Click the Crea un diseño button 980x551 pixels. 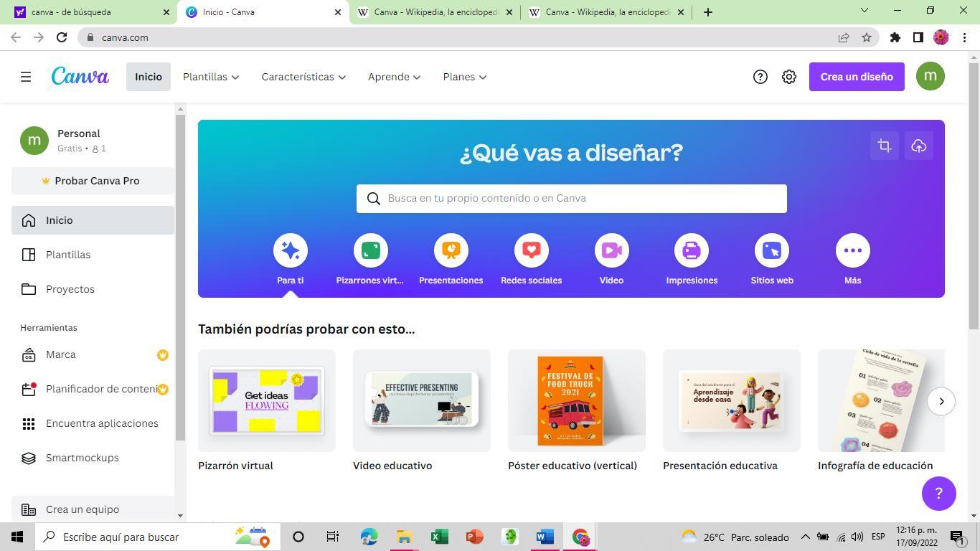[857, 77]
